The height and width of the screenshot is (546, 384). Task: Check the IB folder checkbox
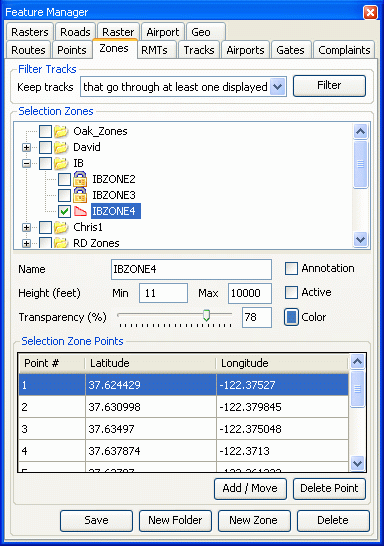[x=45, y=163]
